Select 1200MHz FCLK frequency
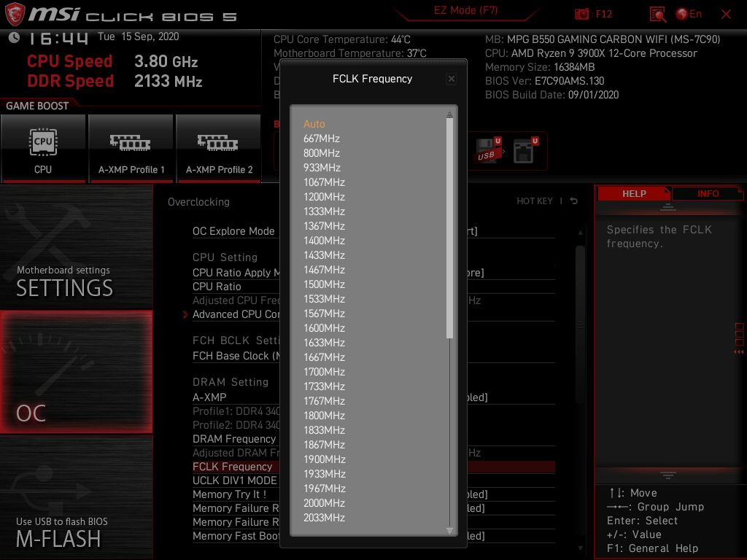This screenshot has height=560, width=747. [324, 197]
